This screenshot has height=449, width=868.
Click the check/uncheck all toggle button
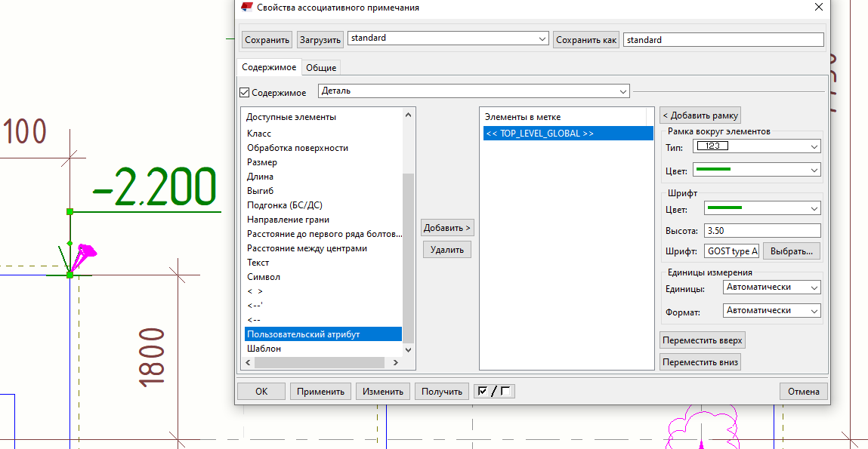[494, 391]
